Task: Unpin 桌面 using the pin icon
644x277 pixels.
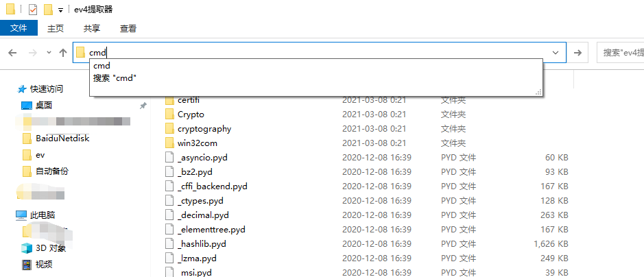Action: coord(143,106)
